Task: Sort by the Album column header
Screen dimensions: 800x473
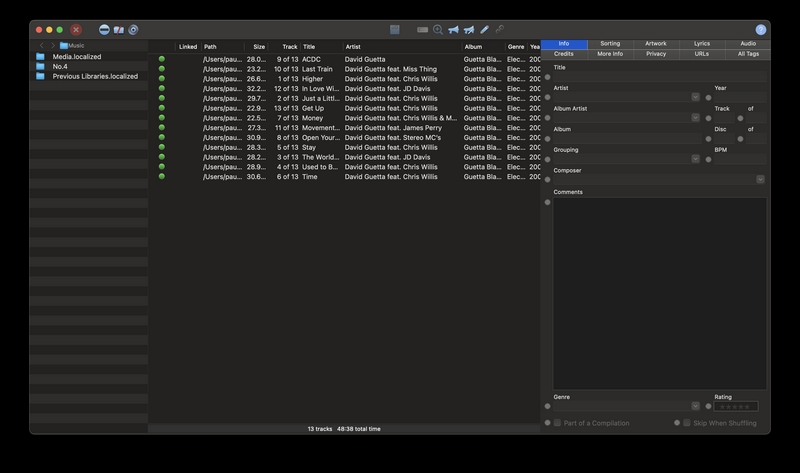Action: pyautogui.click(x=483, y=47)
